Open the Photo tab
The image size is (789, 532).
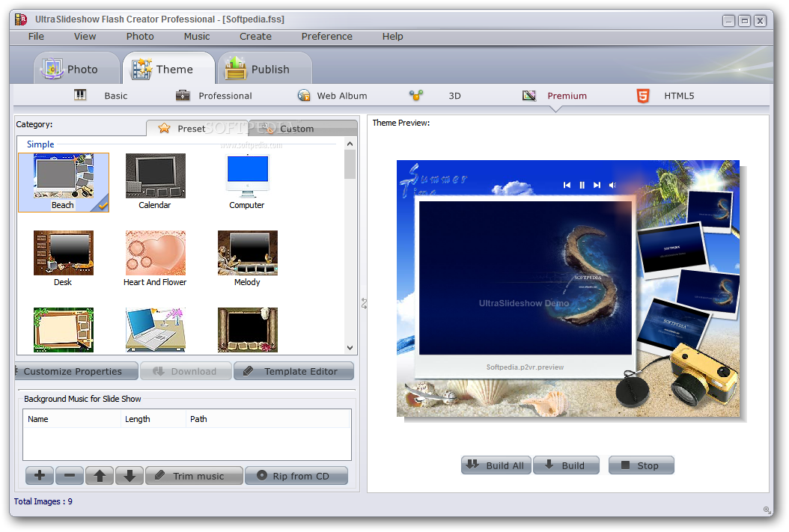coord(76,69)
